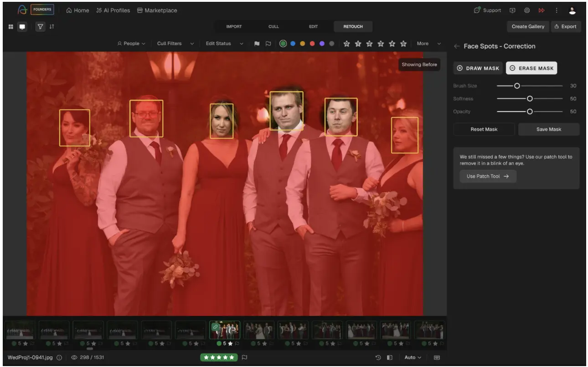Open the settings gear
588x367 pixels.
pyautogui.click(x=527, y=10)
